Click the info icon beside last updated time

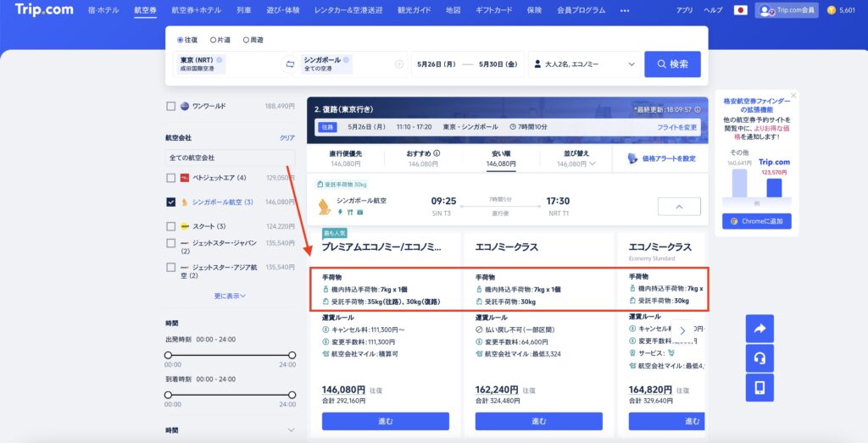tap(697, 109)
